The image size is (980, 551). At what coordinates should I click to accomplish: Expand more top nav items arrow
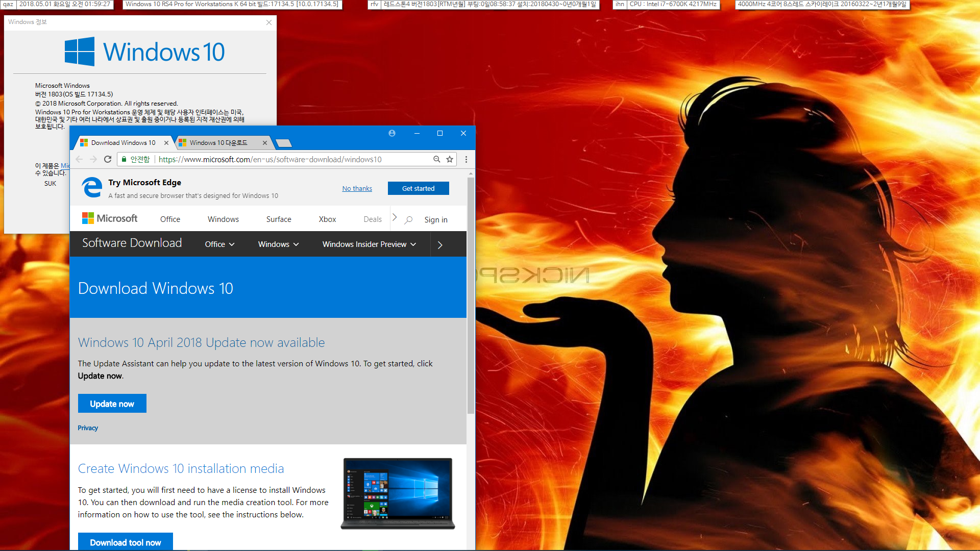(x=395, y=217)
